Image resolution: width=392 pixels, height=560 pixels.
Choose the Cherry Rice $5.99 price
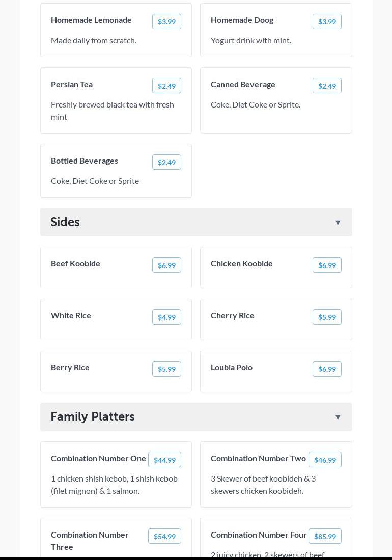tap(327, 317)
